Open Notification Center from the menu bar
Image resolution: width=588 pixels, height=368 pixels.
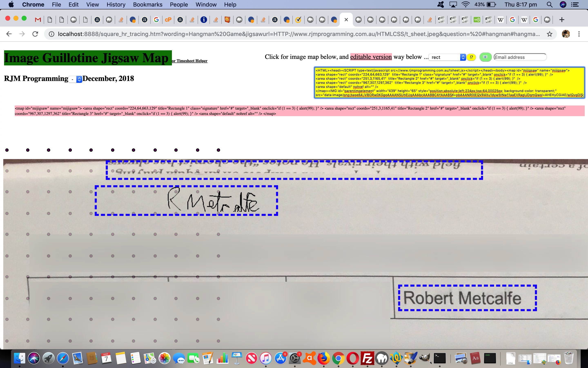click(575, 5)
